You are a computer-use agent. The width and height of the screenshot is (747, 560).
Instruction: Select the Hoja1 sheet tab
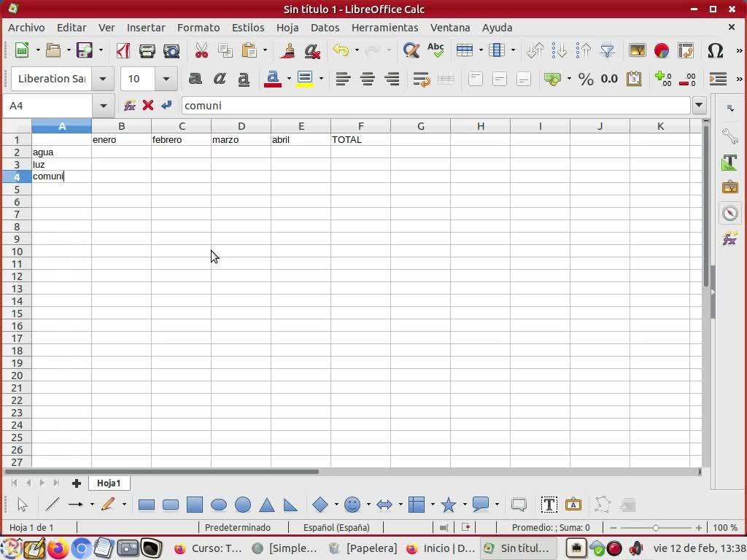(109, 483)
